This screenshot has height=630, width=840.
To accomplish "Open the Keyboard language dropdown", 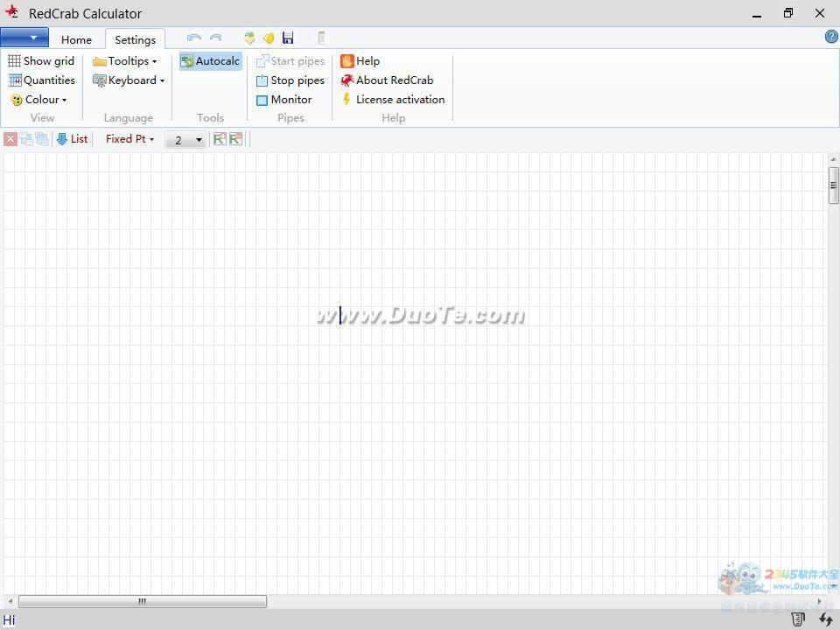I will click(129, 80).
